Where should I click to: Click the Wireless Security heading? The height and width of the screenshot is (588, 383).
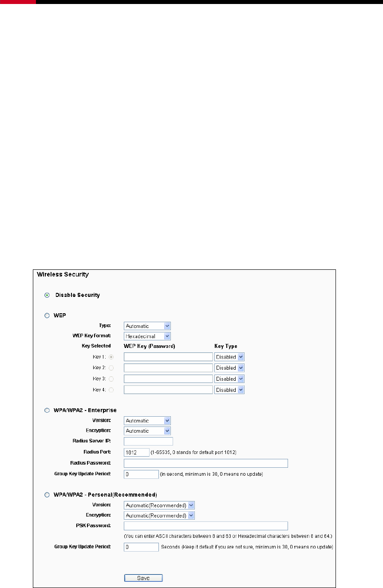[x=63, y=275]
